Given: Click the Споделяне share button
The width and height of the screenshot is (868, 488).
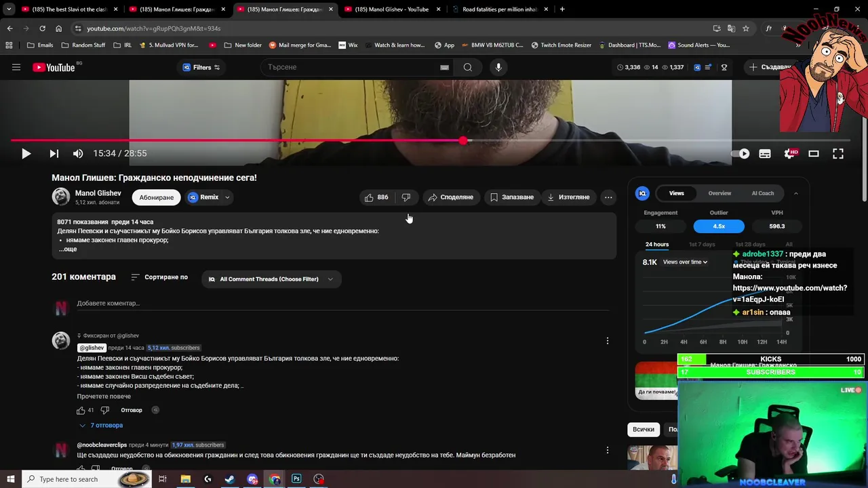Looking at the screenshot, I should pos(450,197).
